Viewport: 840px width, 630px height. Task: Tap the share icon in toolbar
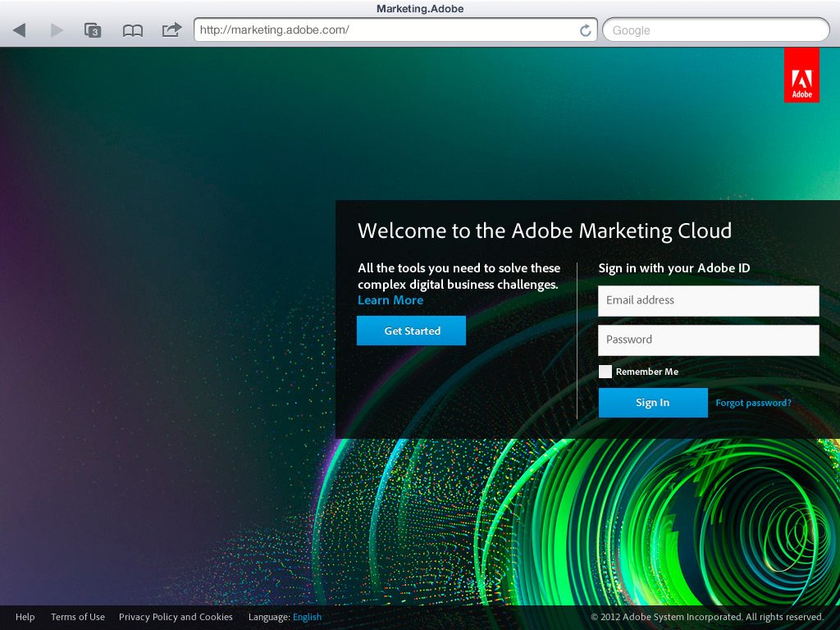click(171, 30)
